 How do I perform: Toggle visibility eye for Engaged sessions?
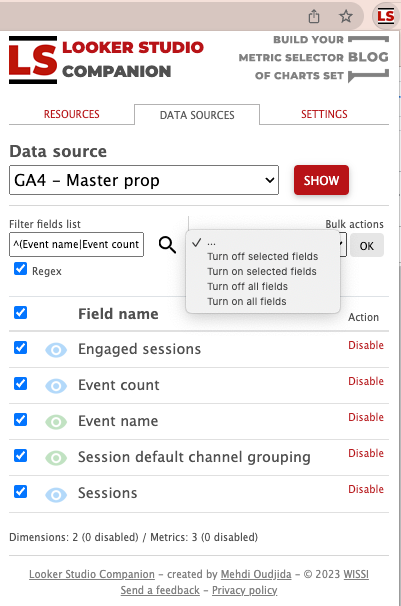click(x=56, y=350)
